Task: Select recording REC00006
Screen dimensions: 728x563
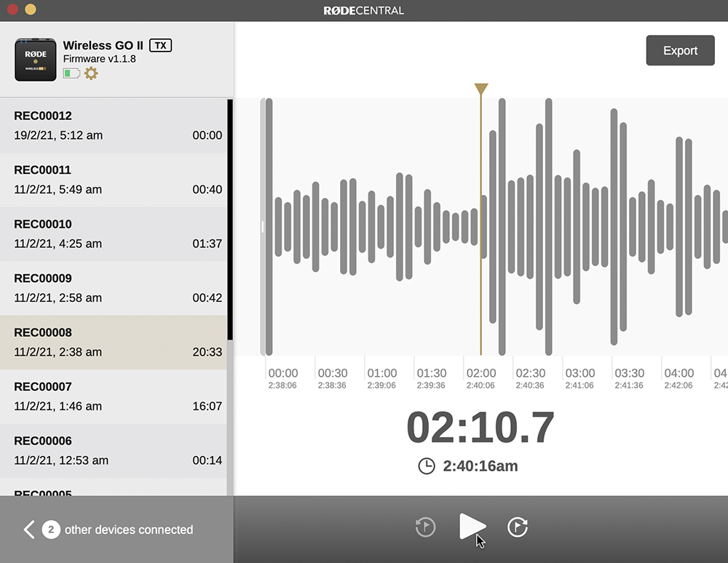Action: tap(114, 451)
